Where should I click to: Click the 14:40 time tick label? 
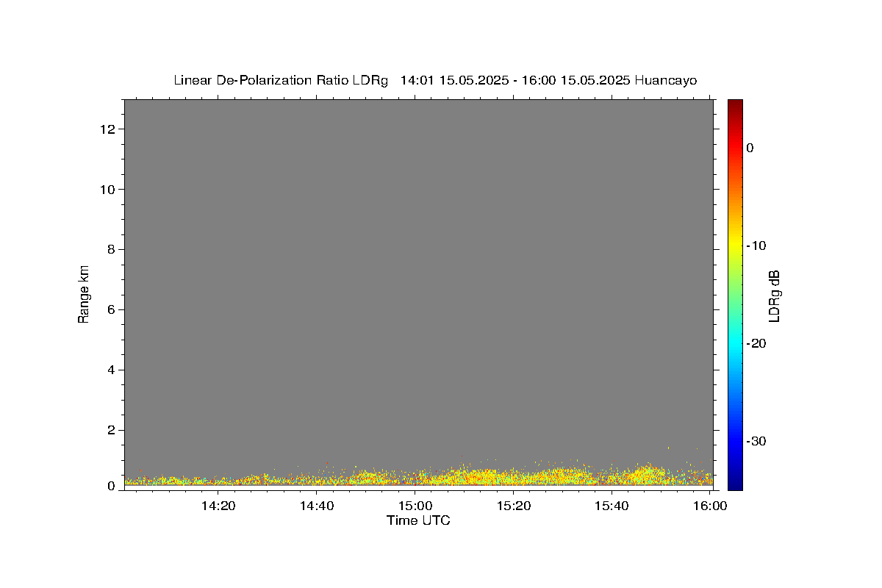point(317,506)
